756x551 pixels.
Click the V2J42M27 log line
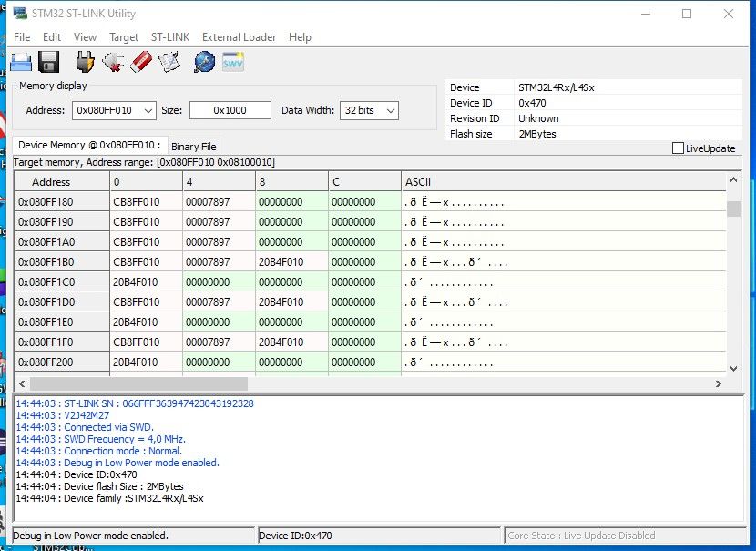coord(63,415)
